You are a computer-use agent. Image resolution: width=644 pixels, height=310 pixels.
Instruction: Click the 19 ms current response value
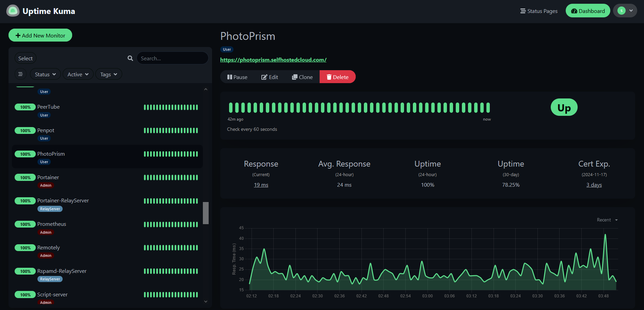click(261, 185)
